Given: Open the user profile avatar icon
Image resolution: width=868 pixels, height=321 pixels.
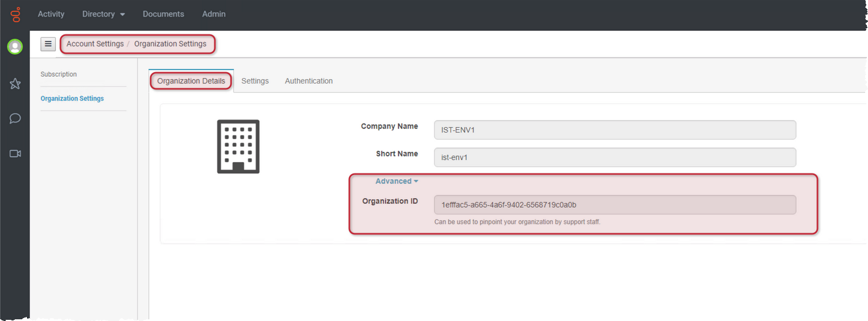Looking at the screenshot, I should (15, 47).
